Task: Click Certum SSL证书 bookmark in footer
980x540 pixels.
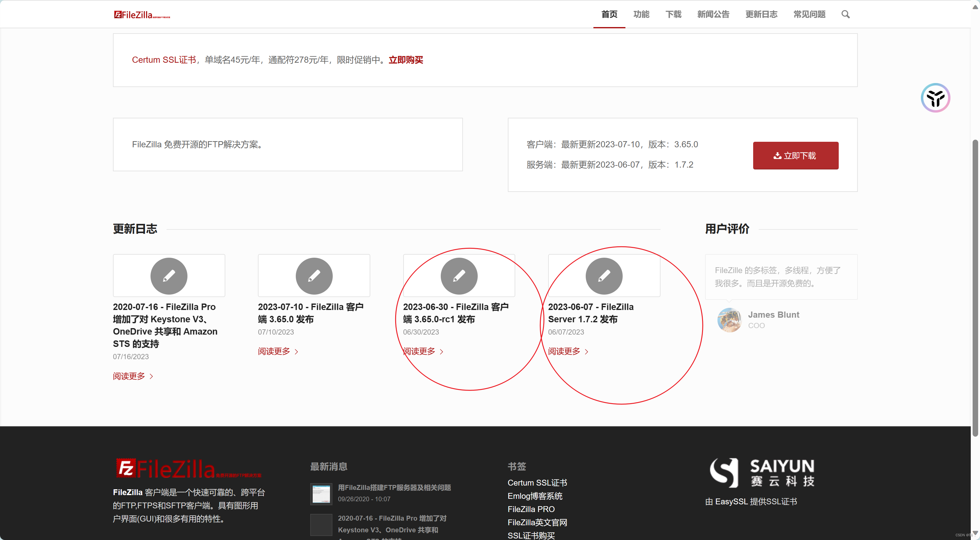Action: click(x=537, y=482)
